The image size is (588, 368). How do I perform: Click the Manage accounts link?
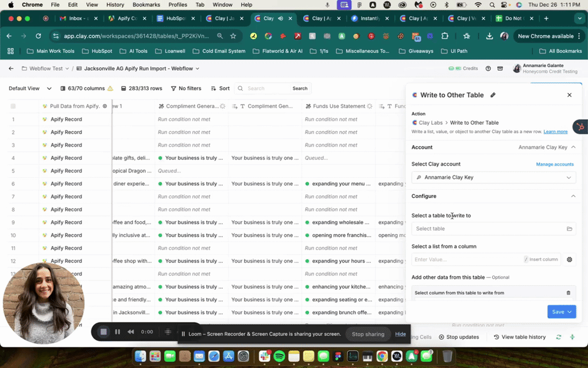(555, 164)
